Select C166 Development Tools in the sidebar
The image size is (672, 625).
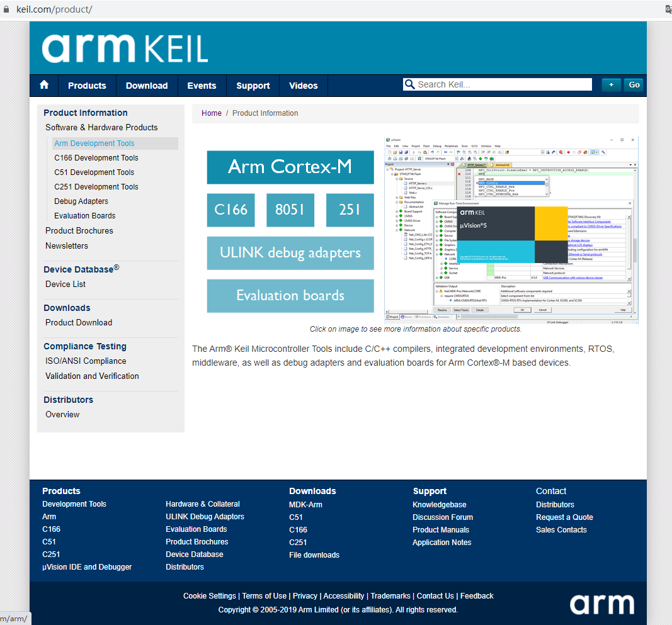tap(95, 157)
